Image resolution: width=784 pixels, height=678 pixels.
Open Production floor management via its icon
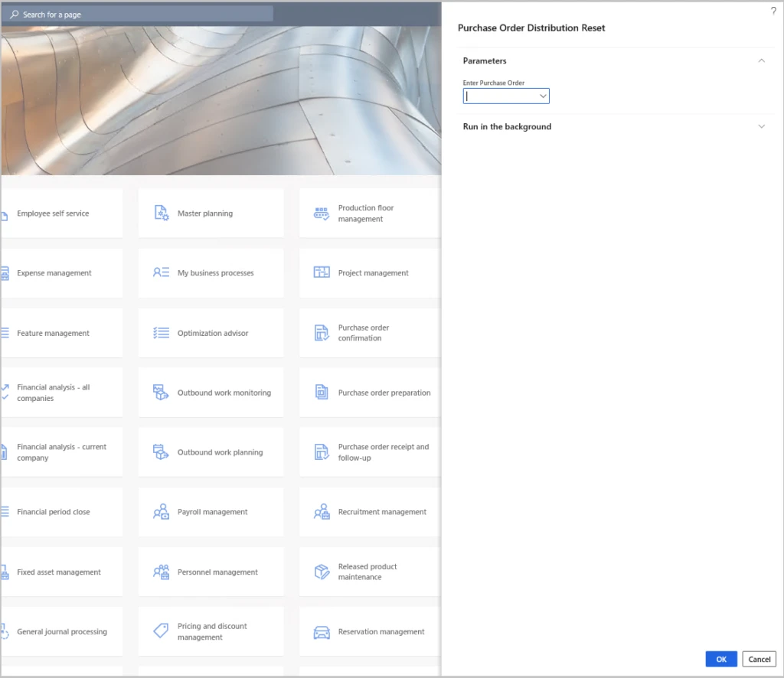coord(322,213)
